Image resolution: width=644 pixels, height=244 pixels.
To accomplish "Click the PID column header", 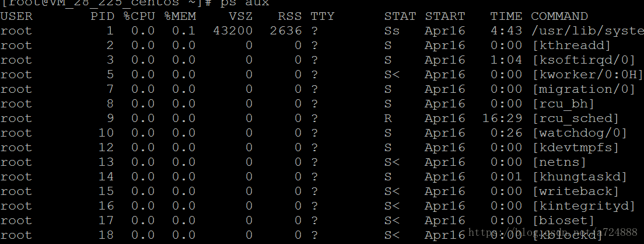I will pyautogui.click(x=102, y=16).
